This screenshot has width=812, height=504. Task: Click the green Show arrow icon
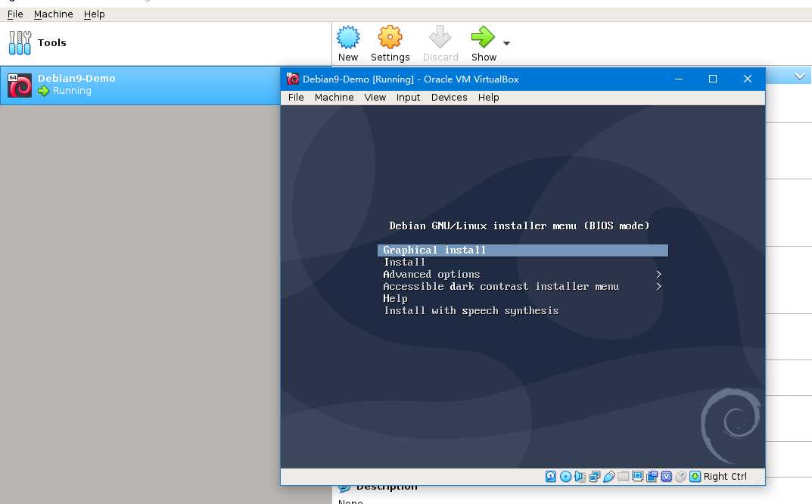click(x=483, y=37)
